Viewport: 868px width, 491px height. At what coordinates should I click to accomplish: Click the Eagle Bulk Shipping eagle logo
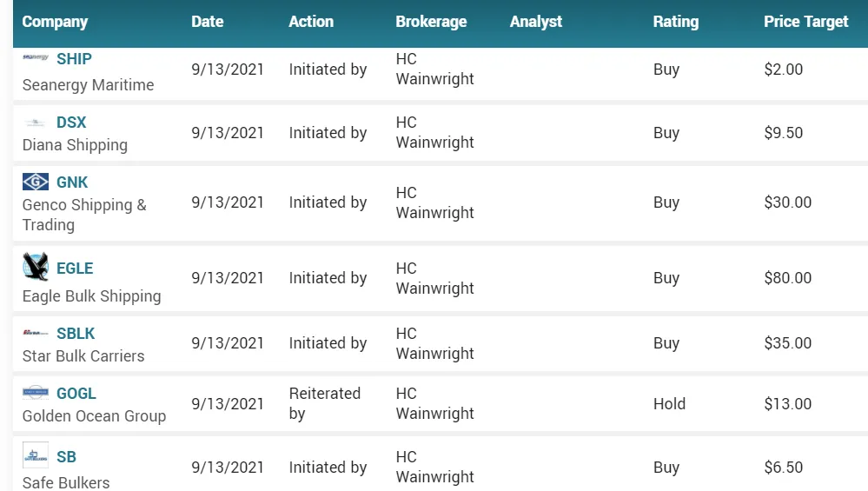click(x=36, y=267)
